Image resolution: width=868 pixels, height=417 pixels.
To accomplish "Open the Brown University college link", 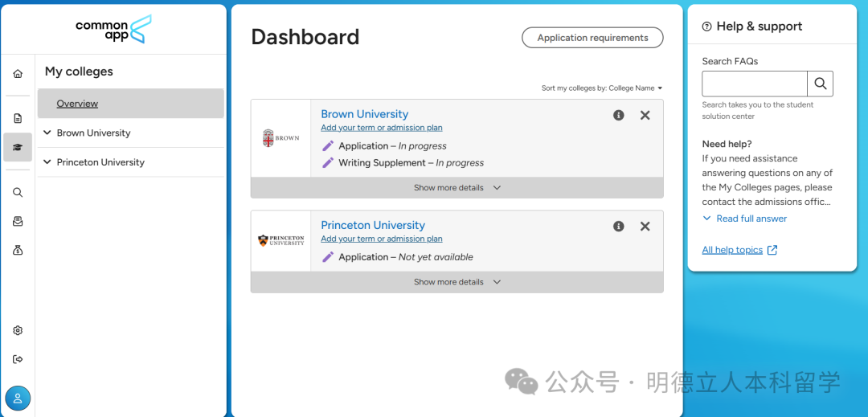I will [364, 114].
